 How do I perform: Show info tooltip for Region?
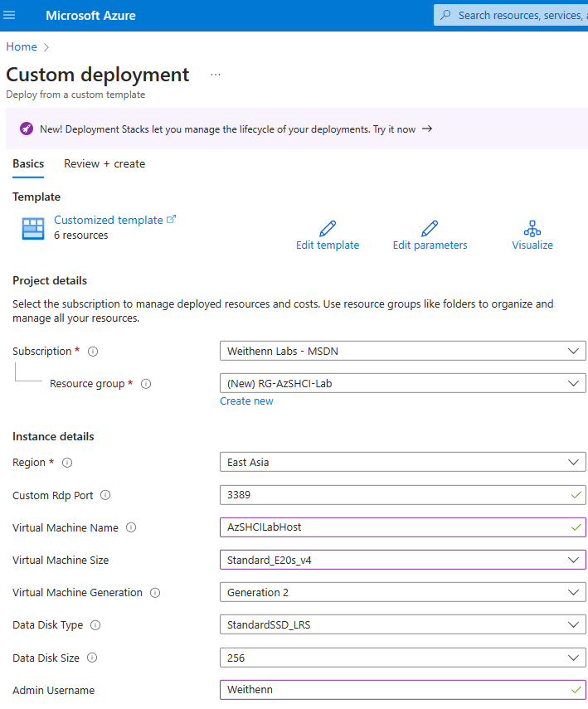[x=67, y=463]
